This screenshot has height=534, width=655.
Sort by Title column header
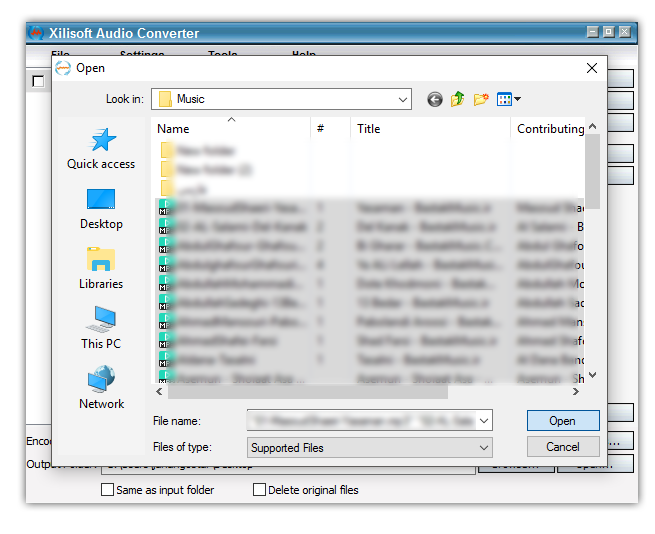coord(430,129)
